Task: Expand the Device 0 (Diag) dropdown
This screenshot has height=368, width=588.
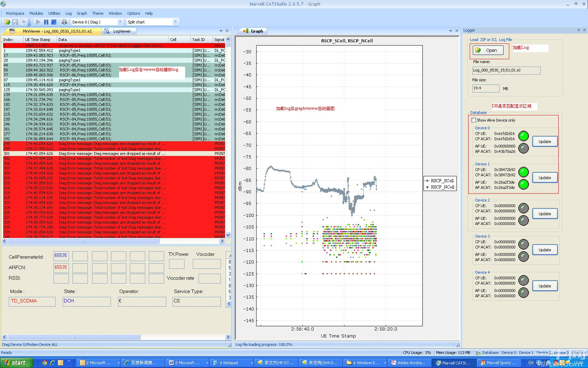Action: (120, 22)
